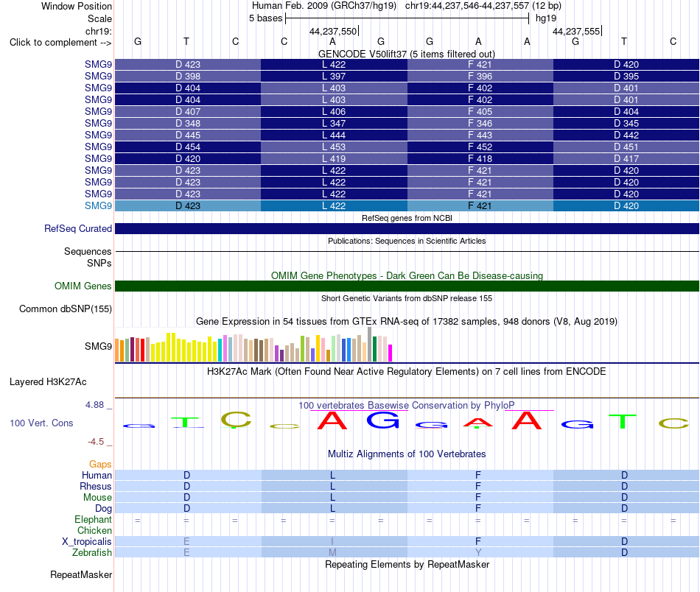The width and height of the screenshot is (700, 592).
Task: Open the 100 Vert. Cons track label
Action: (41, 423)
